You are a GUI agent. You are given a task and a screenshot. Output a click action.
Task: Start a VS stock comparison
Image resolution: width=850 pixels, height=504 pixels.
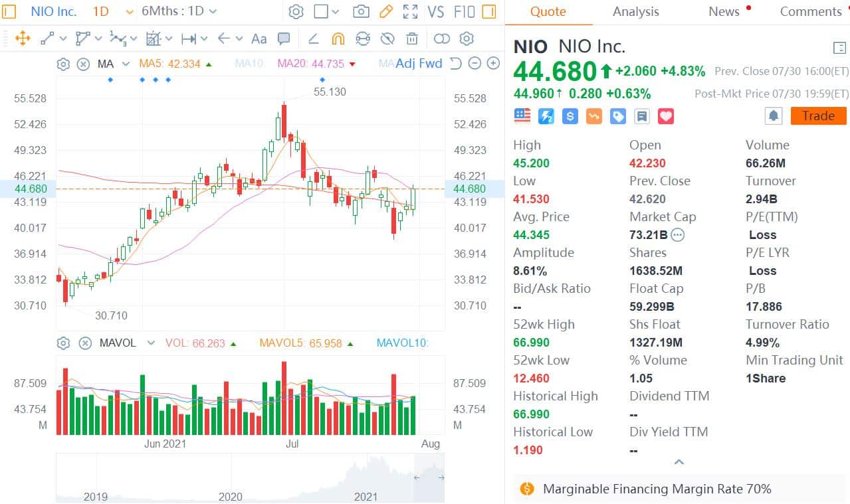[x=435, y=11]
